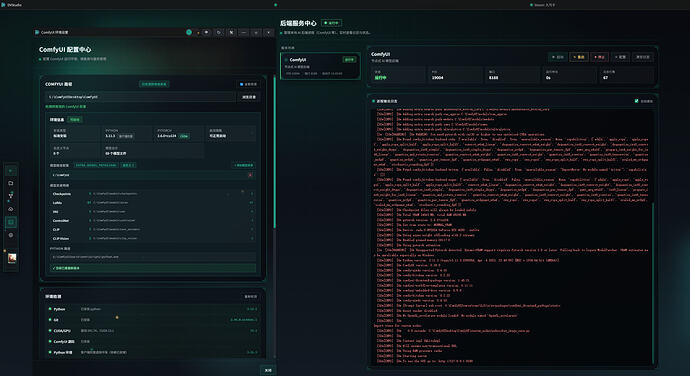The image size is (690, 376).
Task: Click the tag next to EXTRA_MODEL_PATHS.YAML
Action: tap(128, 165)
